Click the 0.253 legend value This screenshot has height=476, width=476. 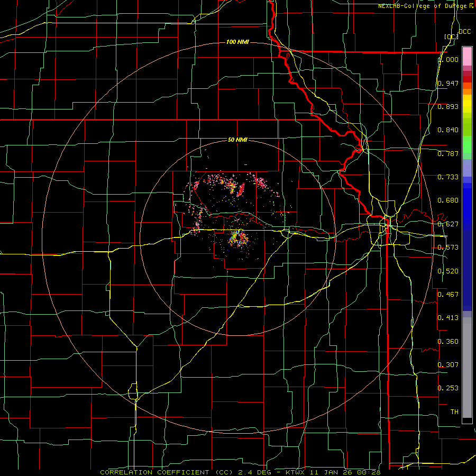(x=448, y=388)
